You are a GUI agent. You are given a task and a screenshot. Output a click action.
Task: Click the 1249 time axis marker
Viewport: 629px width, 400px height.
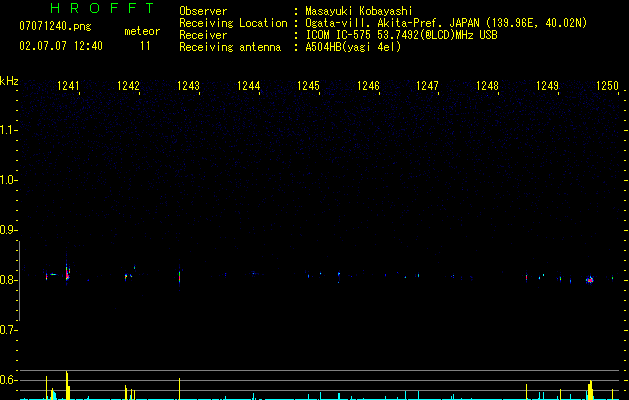coord(547,86)
